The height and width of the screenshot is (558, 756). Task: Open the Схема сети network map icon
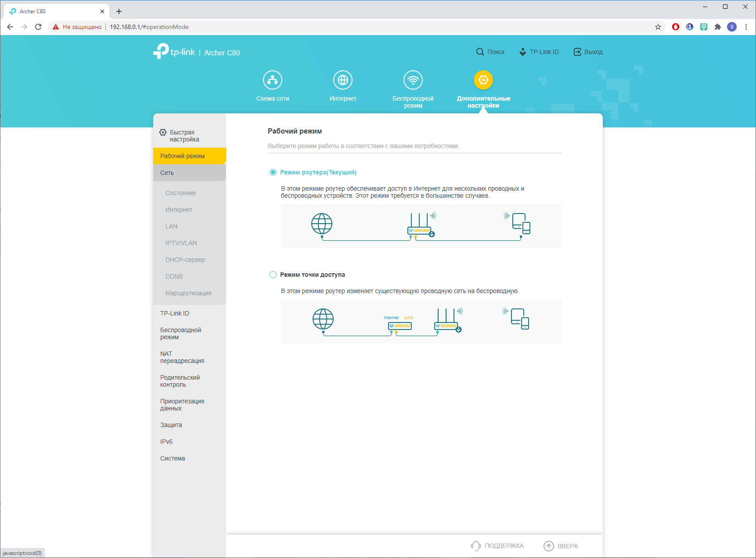[272, 80]
